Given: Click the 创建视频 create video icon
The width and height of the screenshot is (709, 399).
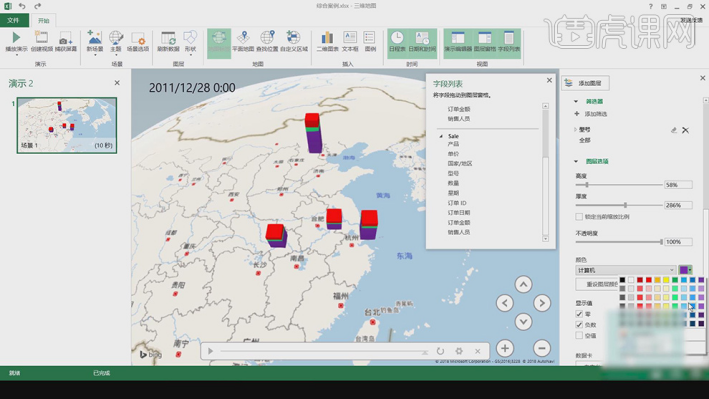Looking at the screenshot, I should tap(41, 38).
